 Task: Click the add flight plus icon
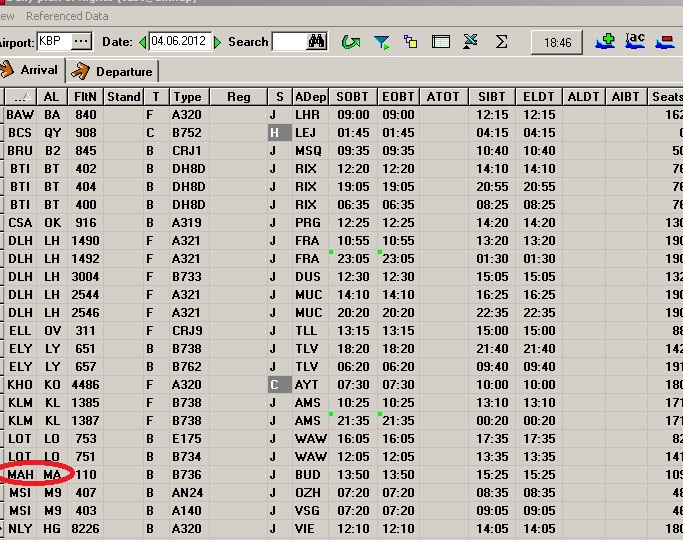[x=605, y=42]
